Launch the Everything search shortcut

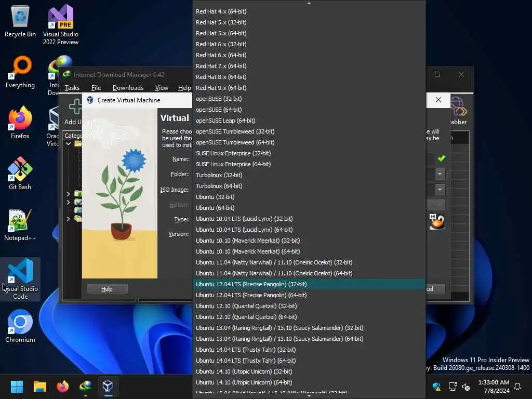[x=20, y=72]
